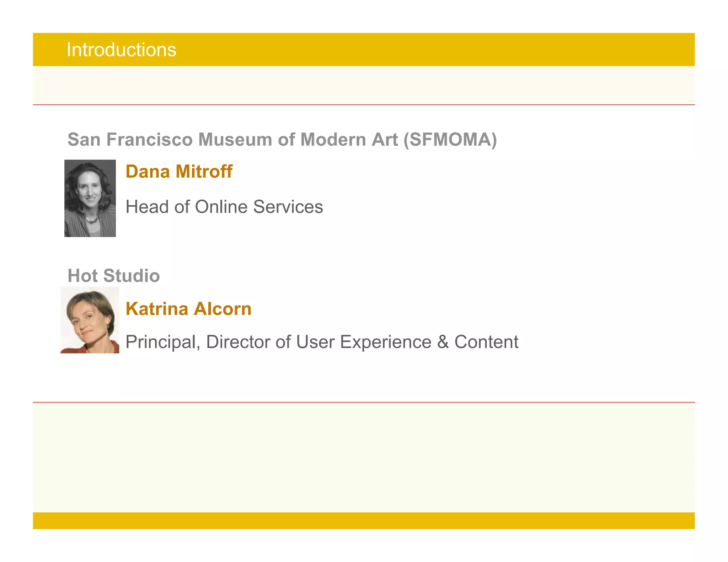728x562 pixels.
Task: Click the word Services in Dana's title
Action: 288,207
